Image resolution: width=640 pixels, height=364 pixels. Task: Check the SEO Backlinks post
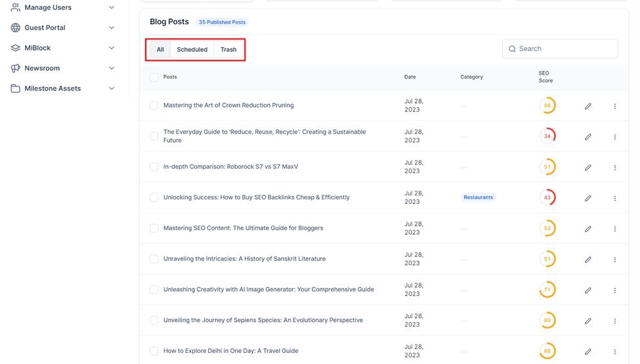pos(154,197)
